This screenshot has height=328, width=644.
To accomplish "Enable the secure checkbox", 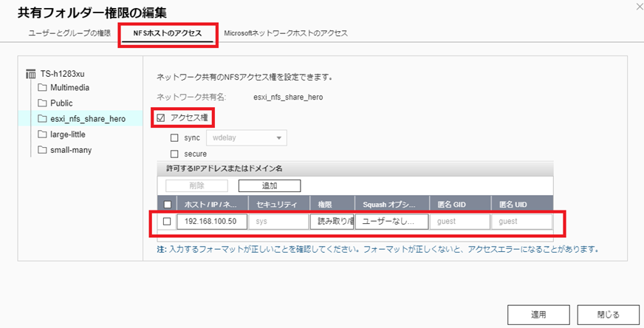I will click(174, 154).
